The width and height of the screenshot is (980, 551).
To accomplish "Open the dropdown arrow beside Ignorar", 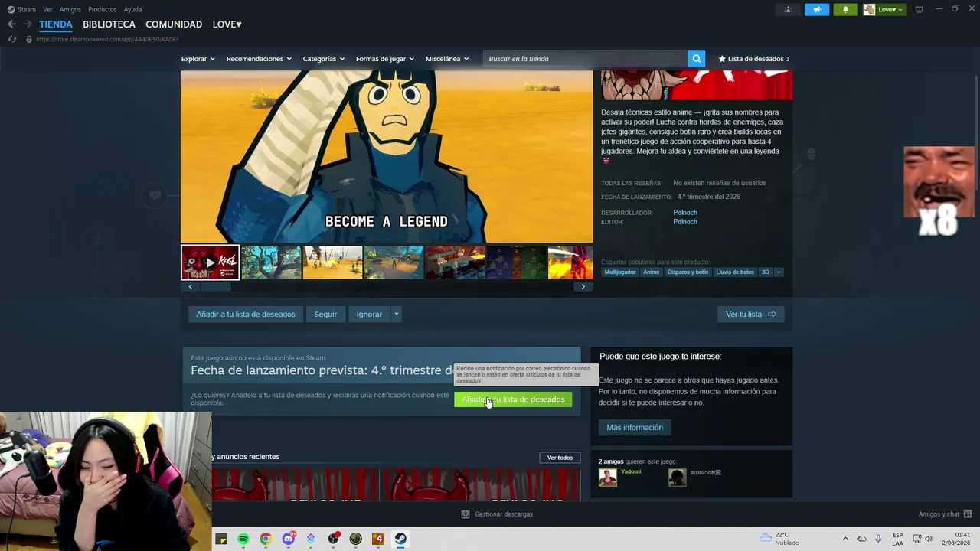I will point(396,315).
